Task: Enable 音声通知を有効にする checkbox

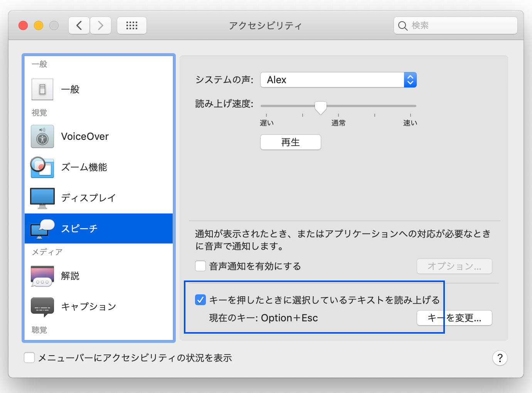Action: point(200,266)
